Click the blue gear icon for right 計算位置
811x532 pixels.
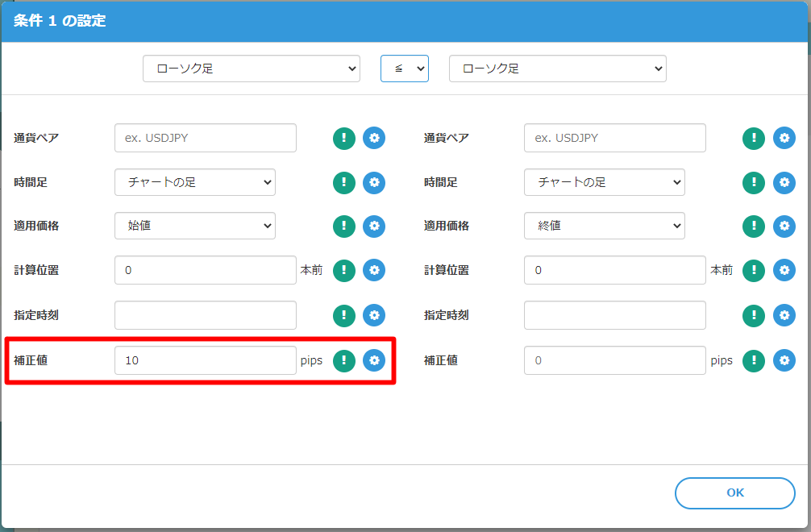pos(784,270)
